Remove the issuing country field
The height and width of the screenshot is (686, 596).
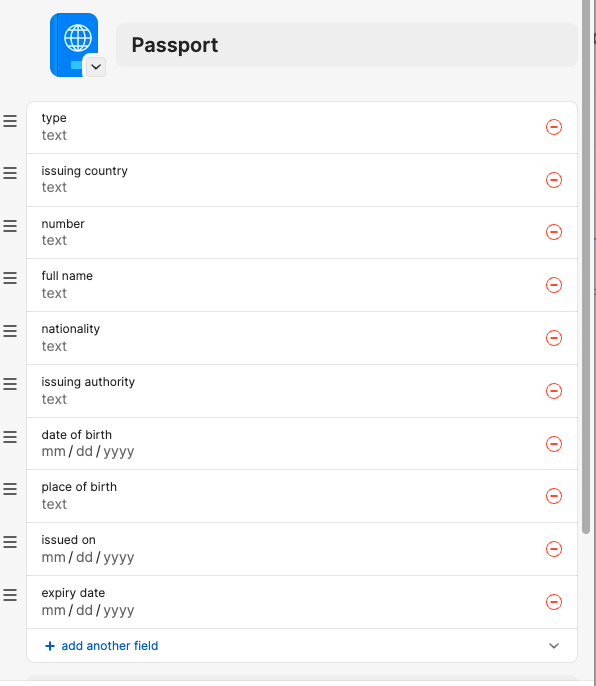[554, 180]
